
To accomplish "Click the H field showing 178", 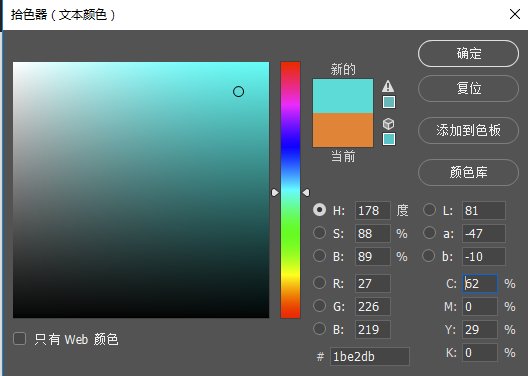I will [x=373, y=211].
